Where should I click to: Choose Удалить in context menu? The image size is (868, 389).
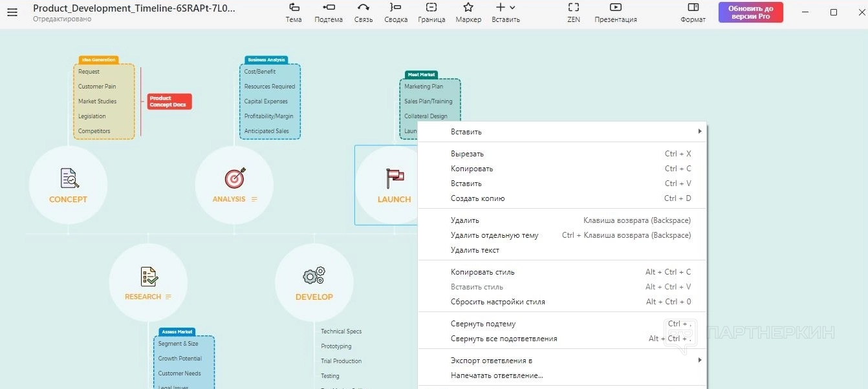pos(563,220)
